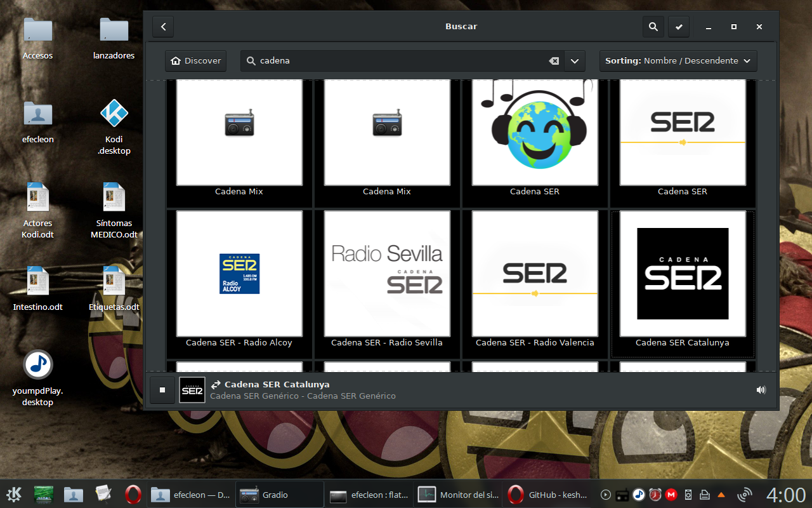Open the lanzadores folder on desktop
812x508 pixels.
click(x=114, y=38)
